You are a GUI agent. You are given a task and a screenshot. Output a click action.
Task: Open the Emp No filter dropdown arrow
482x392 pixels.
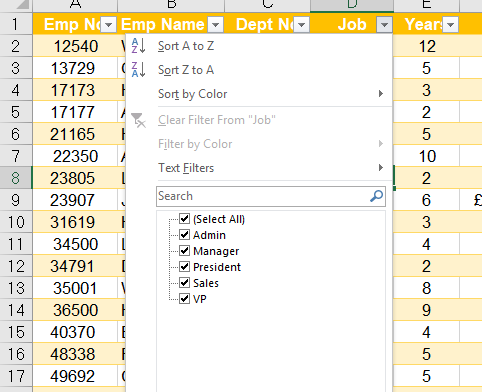pos(108,25)
